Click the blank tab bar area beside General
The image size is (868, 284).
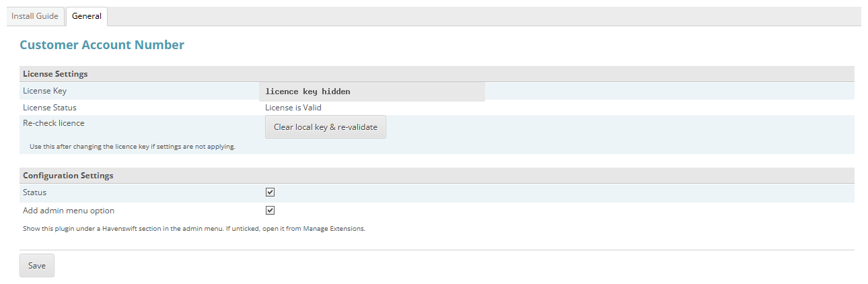pyautogui.click(x=484, y=16)
